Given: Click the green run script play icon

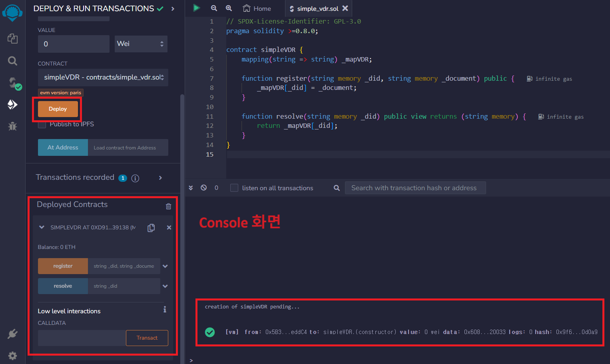Looking at the screenshot, I should pyautogui.click(x=196, y=8).
